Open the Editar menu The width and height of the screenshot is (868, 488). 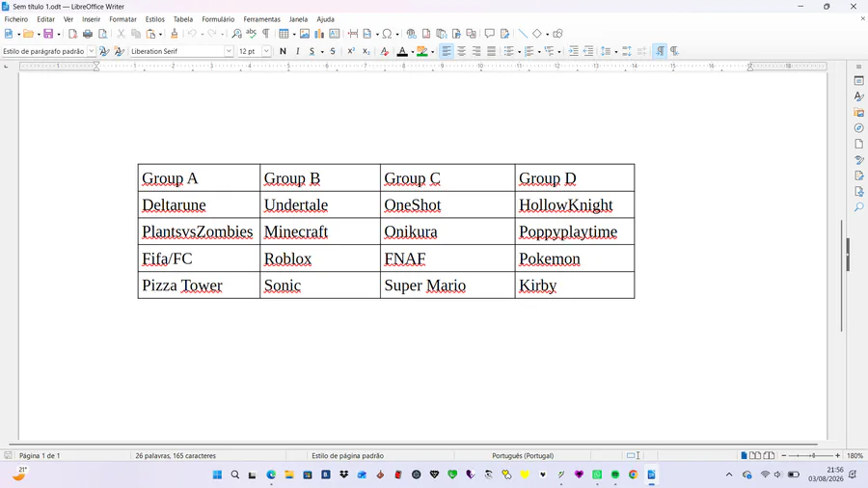coord(46,19)
